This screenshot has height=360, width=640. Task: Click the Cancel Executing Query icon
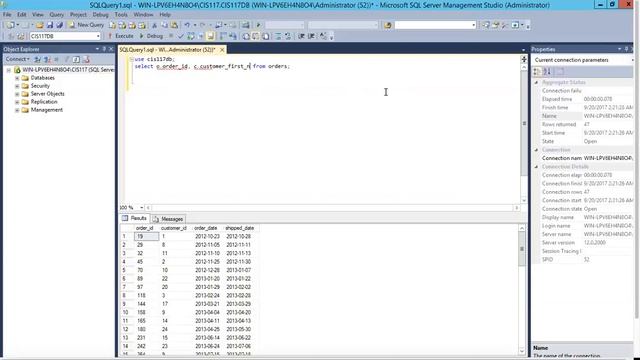coord(171,36)
